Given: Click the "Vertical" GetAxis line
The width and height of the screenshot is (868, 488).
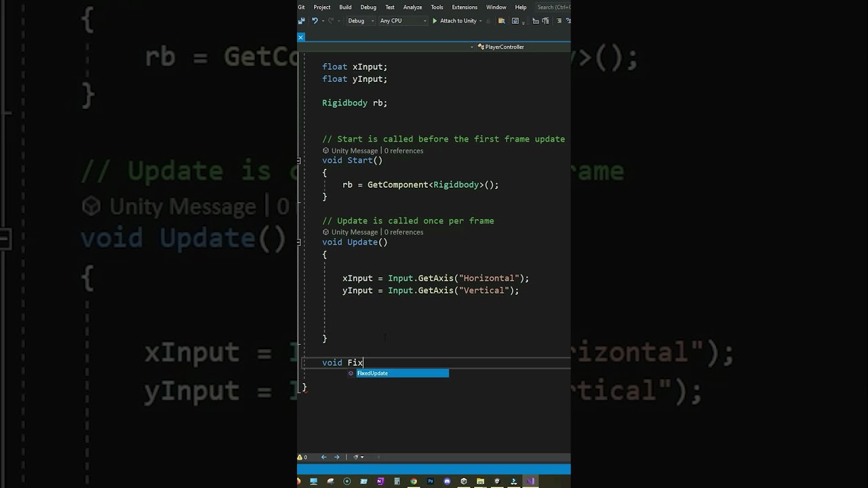Looking at the screenshot, I should coord(431,291).
